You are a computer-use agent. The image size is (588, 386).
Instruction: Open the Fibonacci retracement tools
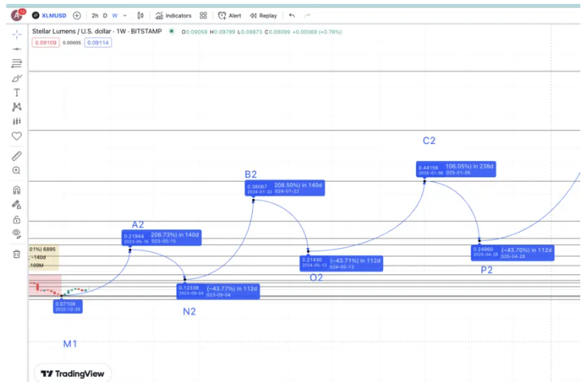(x=16, y=63)
